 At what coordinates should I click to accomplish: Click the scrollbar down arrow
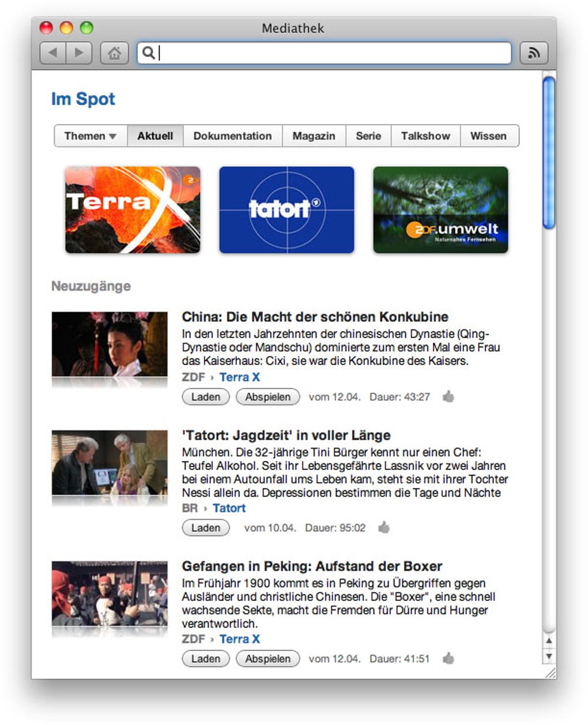point(549,656)
